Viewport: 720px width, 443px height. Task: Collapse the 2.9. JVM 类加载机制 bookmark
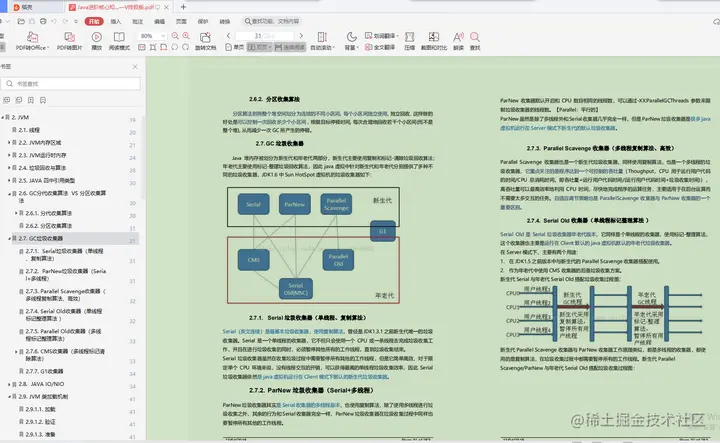point(9,397)
